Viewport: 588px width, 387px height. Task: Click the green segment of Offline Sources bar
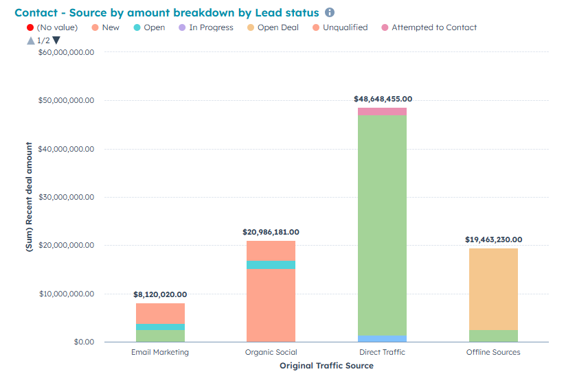(493, 336)
